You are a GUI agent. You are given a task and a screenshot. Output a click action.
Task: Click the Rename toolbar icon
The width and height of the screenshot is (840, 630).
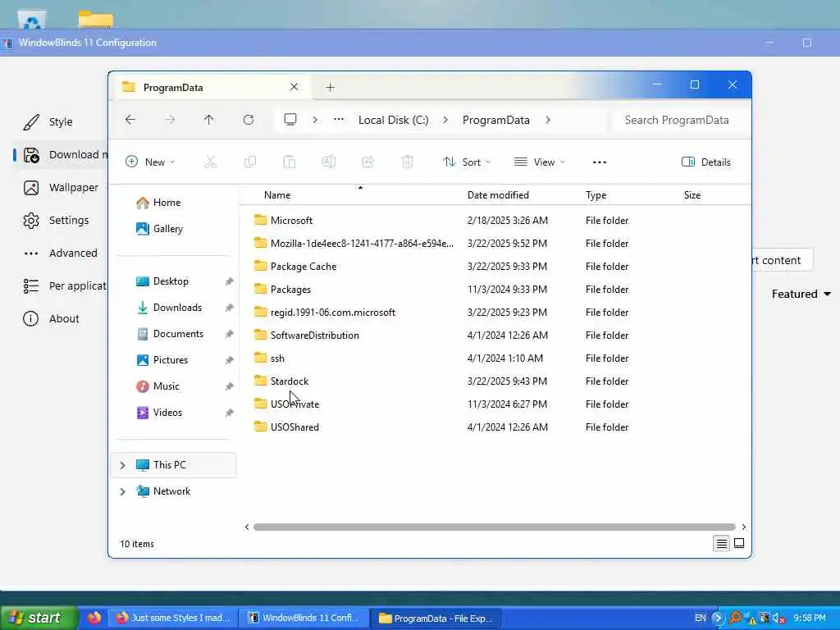click(x=329, y=162)
